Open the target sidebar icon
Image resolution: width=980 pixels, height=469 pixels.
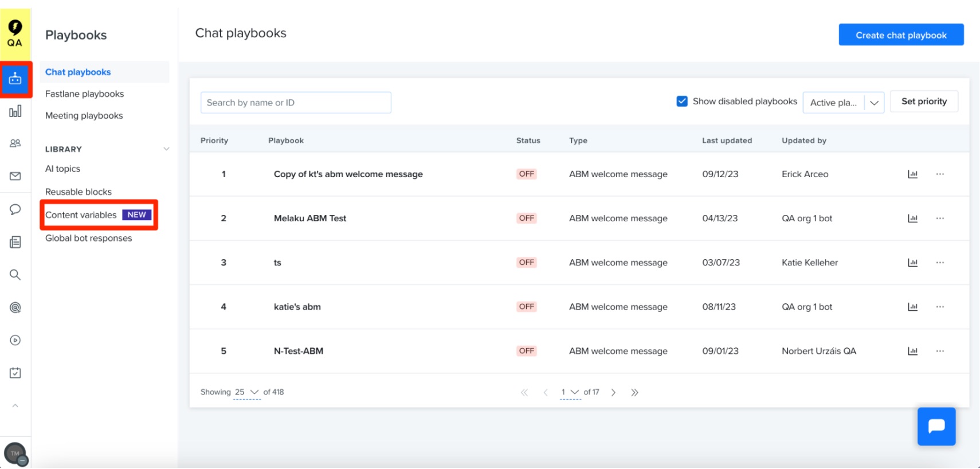coord(15,307)
